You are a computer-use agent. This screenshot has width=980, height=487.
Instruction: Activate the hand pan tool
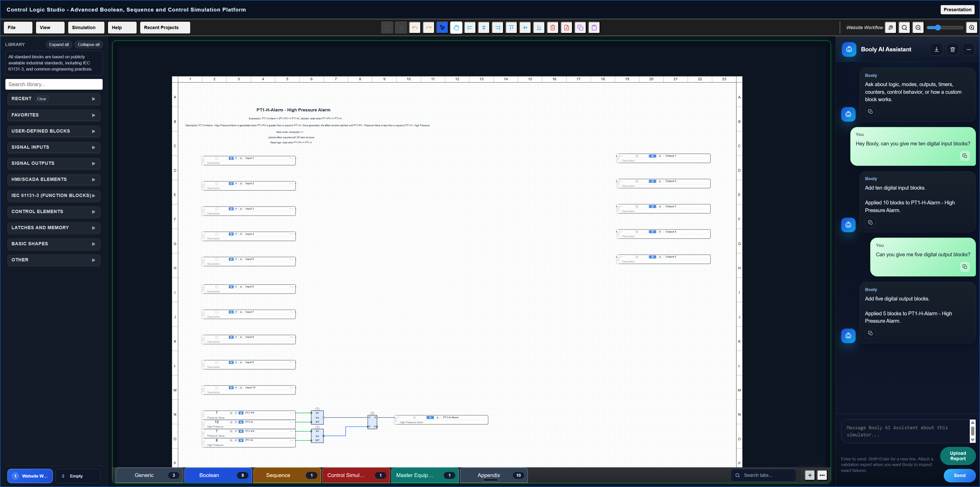(456, 27)
